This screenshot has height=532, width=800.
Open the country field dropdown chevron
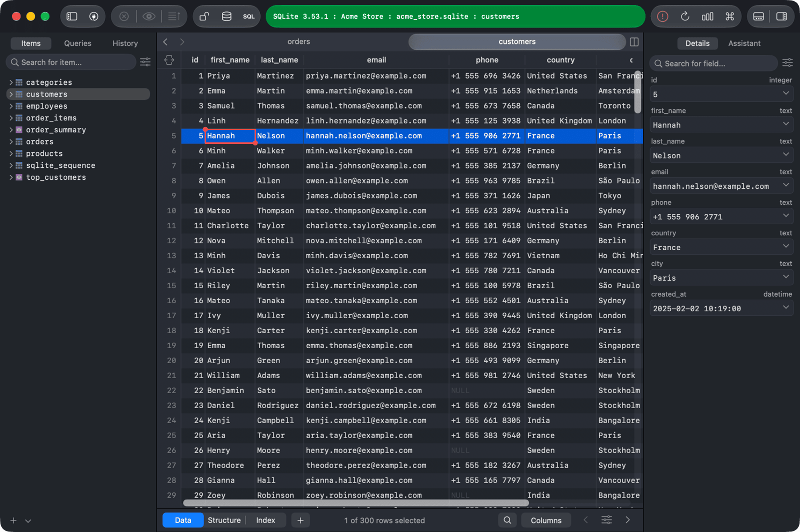[x=786, y=246]
